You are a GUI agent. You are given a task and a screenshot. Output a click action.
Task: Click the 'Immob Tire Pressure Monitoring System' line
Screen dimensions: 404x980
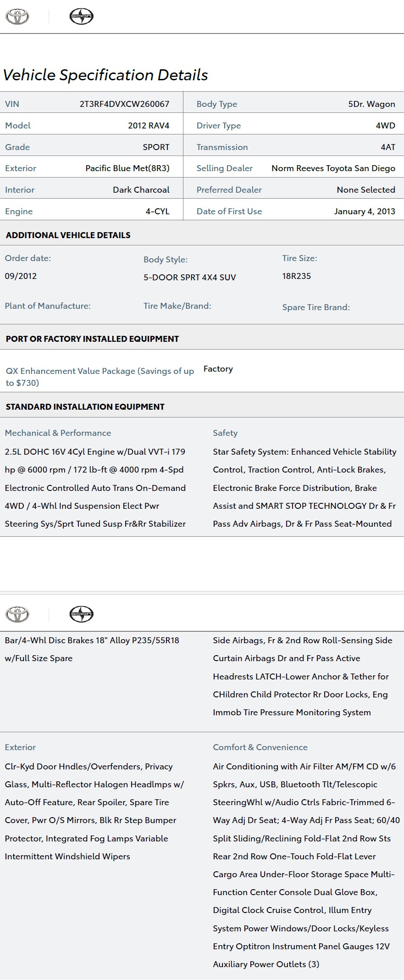point(292,713)
